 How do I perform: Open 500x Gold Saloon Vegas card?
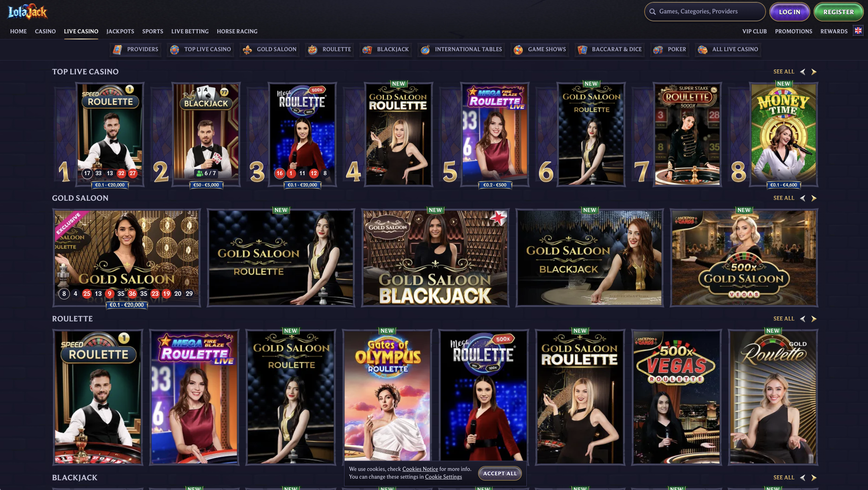coord(744,258)
